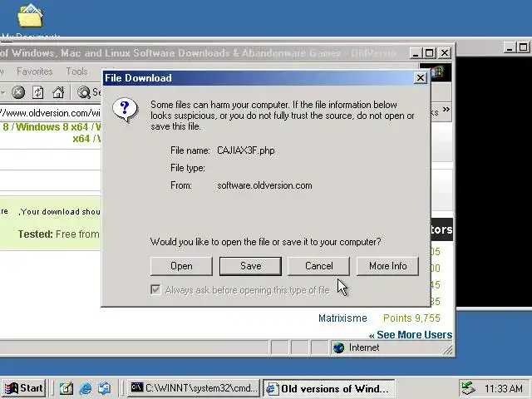The height and width of the screenshot is (399, 532).
Task: Click the Windows logo throbber in browser
Action: (x=437, y=72)
